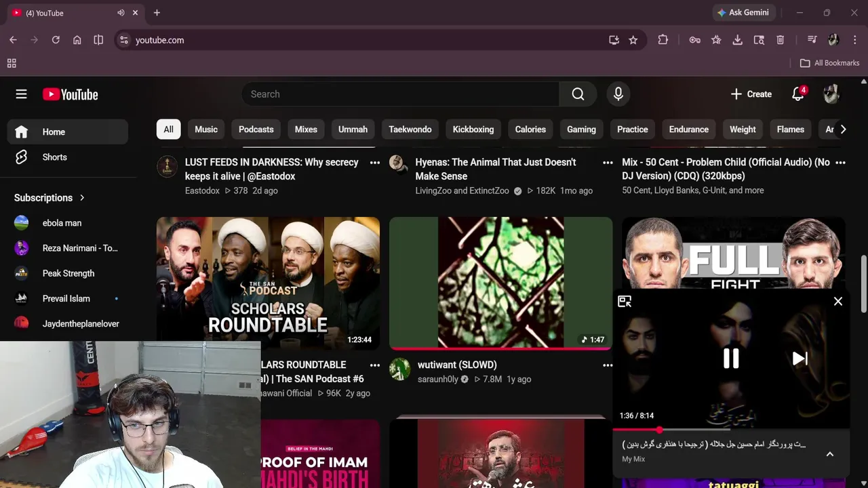This screenshot has height=488, width=868.
Task: Open Prevail Islam subscription
Action: click(x=68, y=298)
